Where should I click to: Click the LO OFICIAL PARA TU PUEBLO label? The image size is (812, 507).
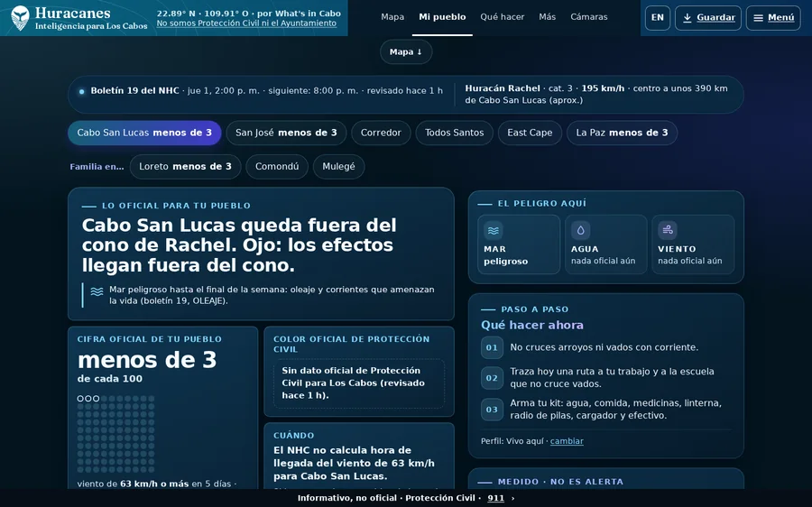176,206
